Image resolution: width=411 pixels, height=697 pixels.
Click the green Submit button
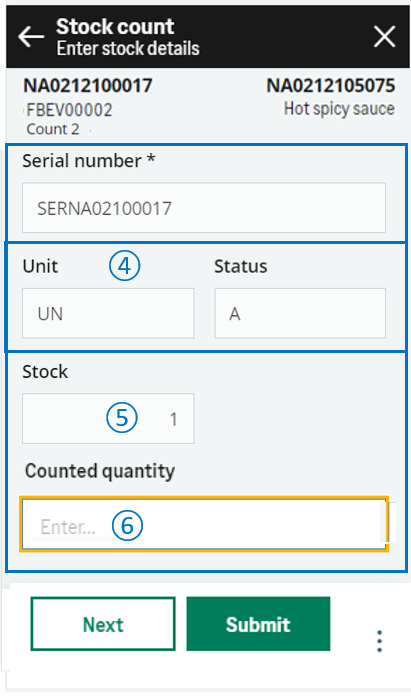click(x=258, y=624)
